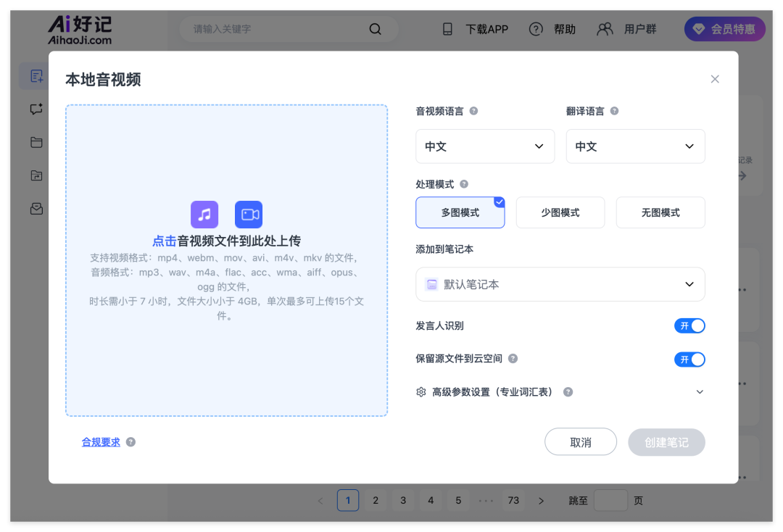The image size is (783, 532).
Task: Go to page 4
Action: click(x=431, y=500)
